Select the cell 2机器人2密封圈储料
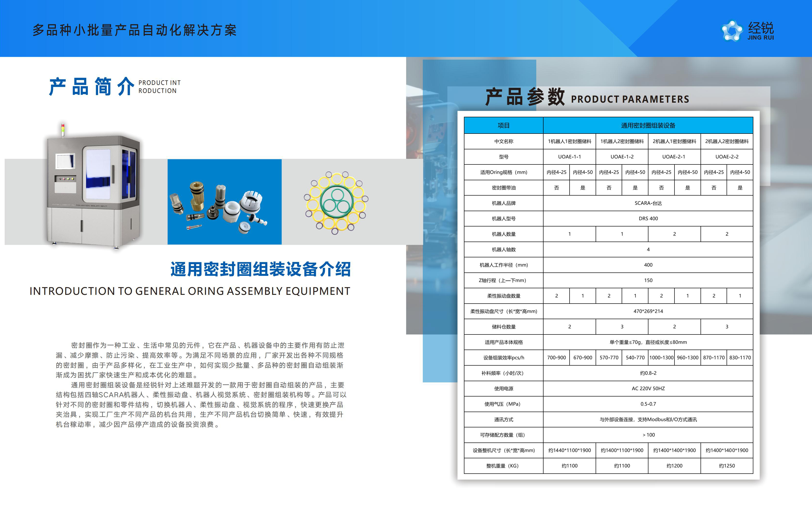 point(727,141)
